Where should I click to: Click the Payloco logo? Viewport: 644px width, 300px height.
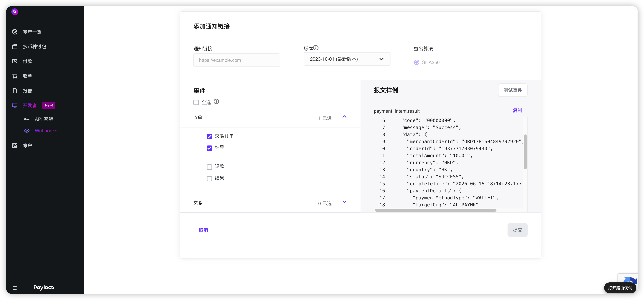coord(44,287)
